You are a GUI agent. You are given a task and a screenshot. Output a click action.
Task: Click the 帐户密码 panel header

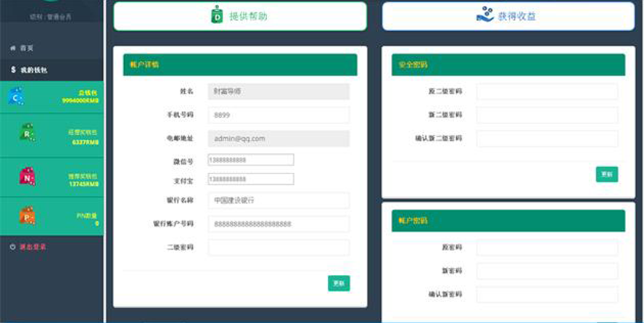coord(508,221)
